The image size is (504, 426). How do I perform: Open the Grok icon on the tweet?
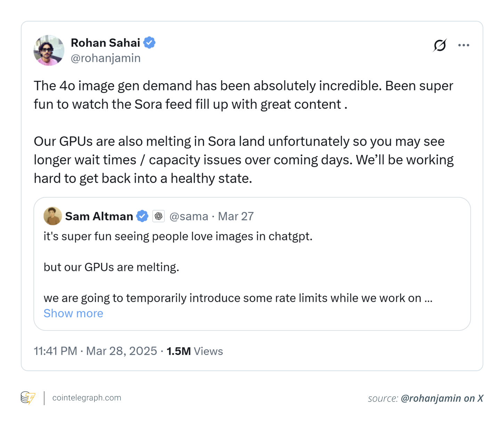coord(440,45)
